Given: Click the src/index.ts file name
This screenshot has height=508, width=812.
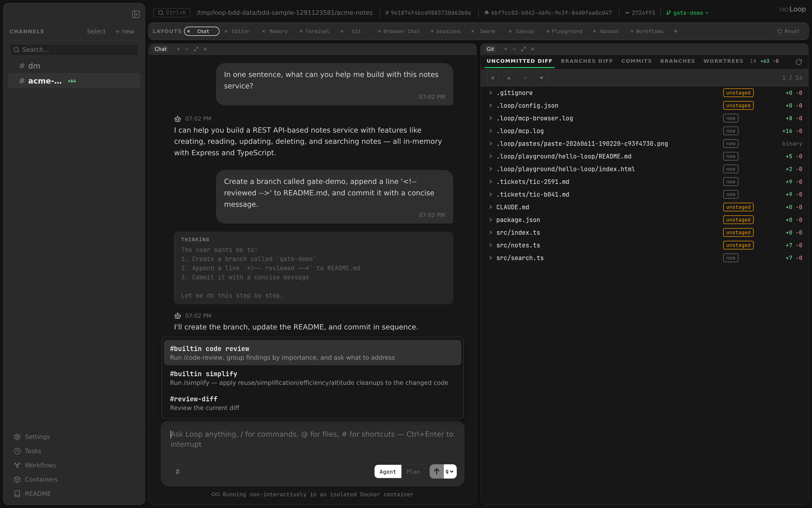Looking at the screenshot, I should coord(518,232).
